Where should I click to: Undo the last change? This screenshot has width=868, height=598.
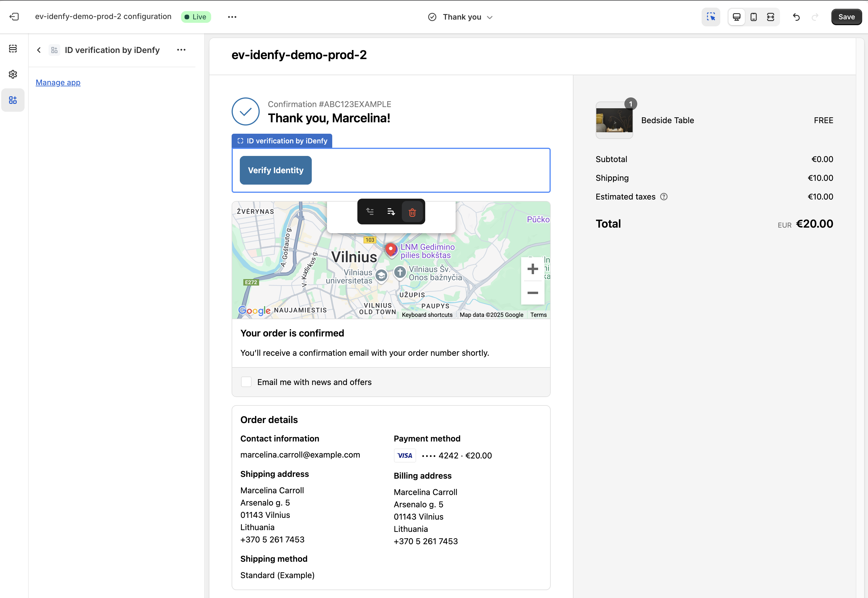(796, 17)
